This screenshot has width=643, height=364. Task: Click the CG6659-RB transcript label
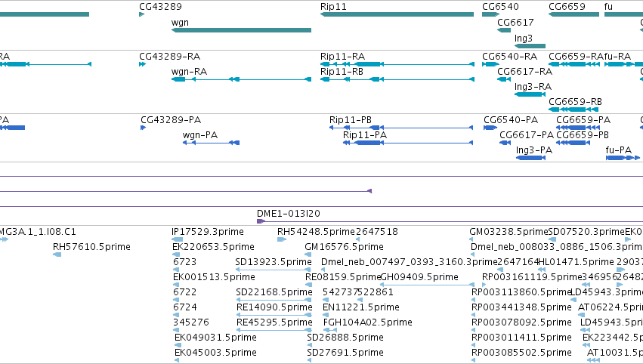pos(575,102)
